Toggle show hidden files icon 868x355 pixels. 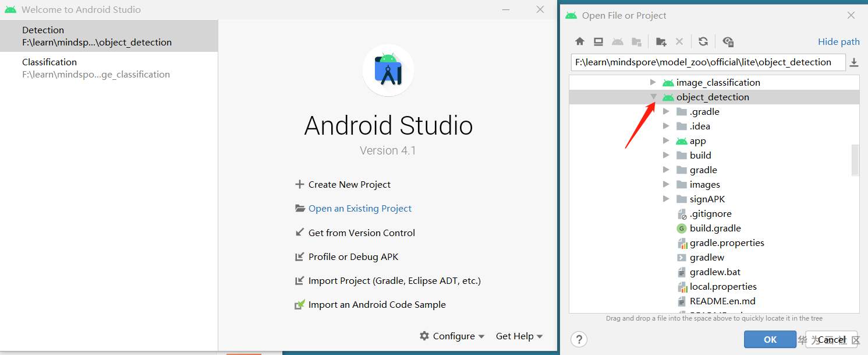click(x=728, y=41)
